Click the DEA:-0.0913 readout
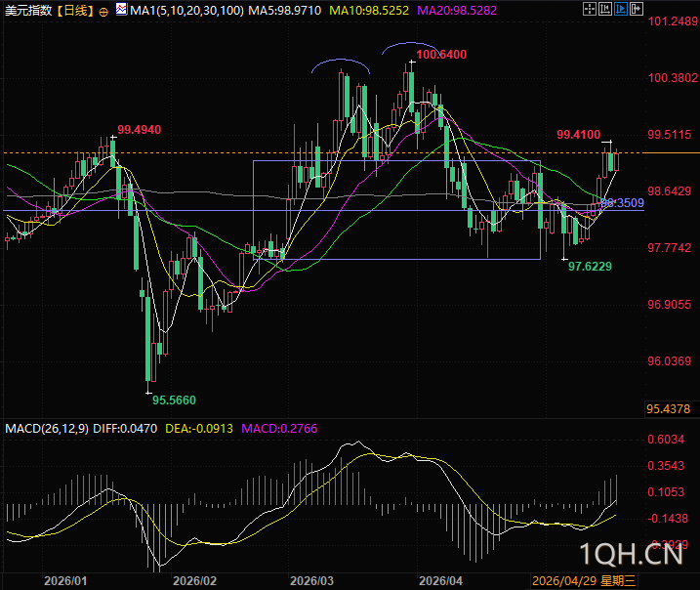 click(x=199, y=429)
